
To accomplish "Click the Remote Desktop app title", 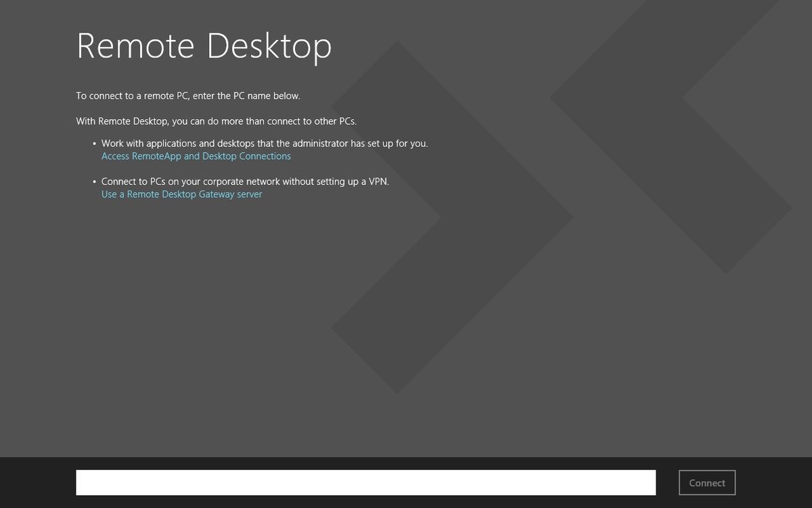I will tap(204, 45).
